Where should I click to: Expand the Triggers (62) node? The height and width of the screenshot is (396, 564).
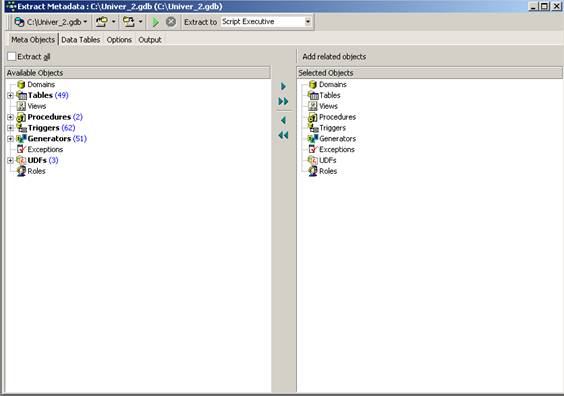point(10,128)
